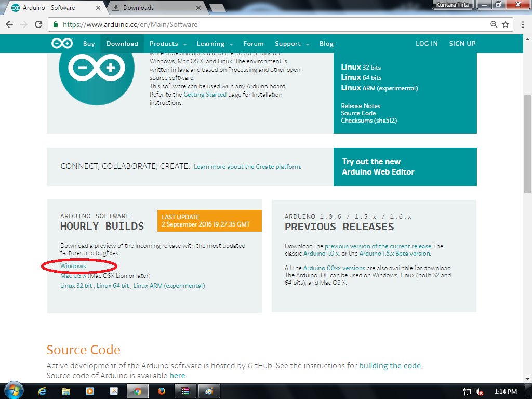The height and width of the screenshot is (399, 532).
Task: Open Chrome's three-dot menu
Action: click(523, 24)
